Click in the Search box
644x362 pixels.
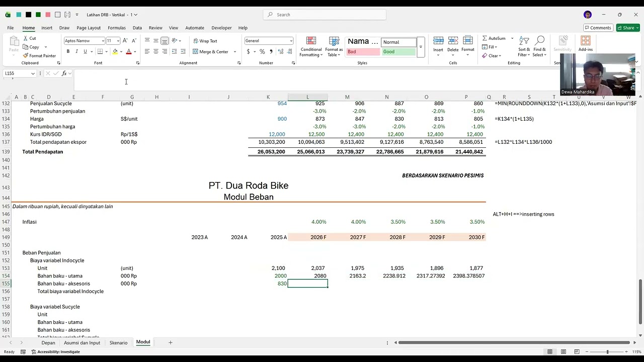click(325, 15)
